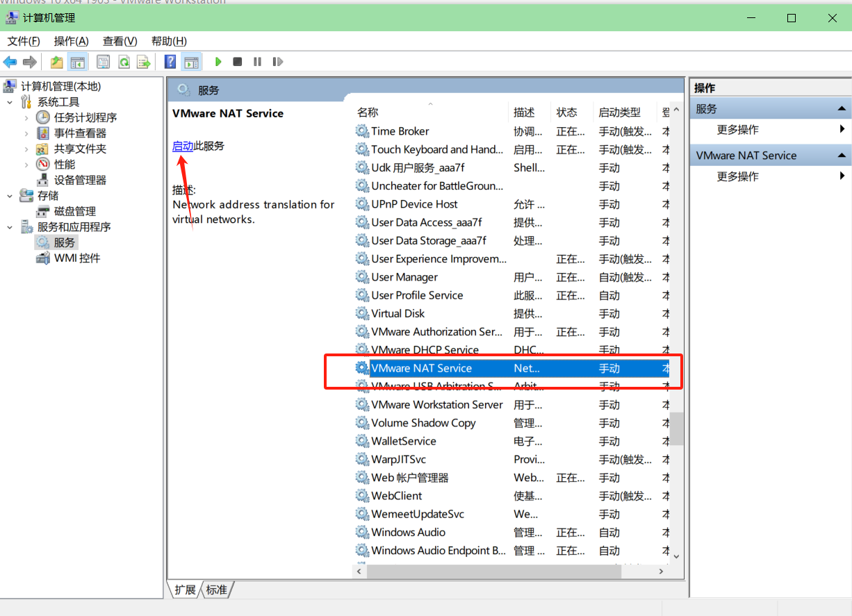Select the Volume Shadow Copy service
Viewport: 852px width, 616px height.
(x=512, y=423)
